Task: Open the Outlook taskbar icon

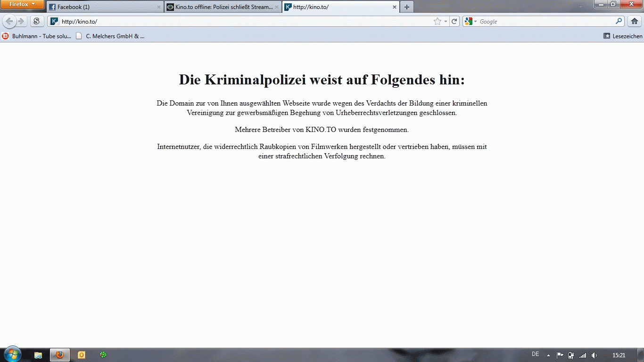Action: point(82,355)
